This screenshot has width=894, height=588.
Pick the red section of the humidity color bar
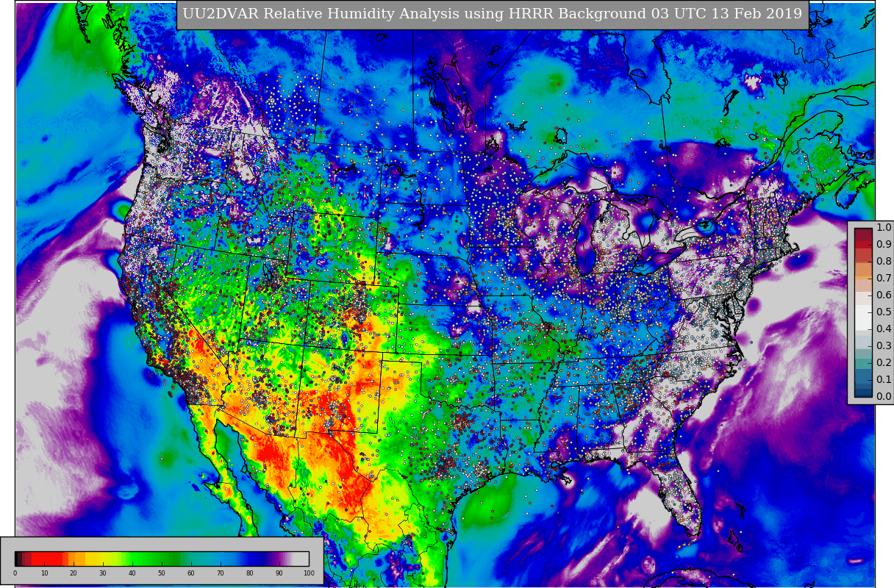click(46, 559)
